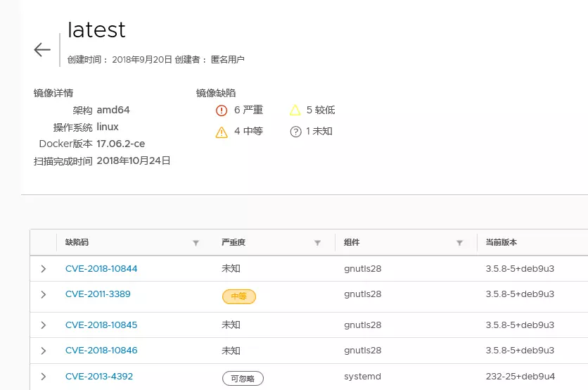Click the 镜像缺陷 heading

pyautogui.click(x=216, y=93)
